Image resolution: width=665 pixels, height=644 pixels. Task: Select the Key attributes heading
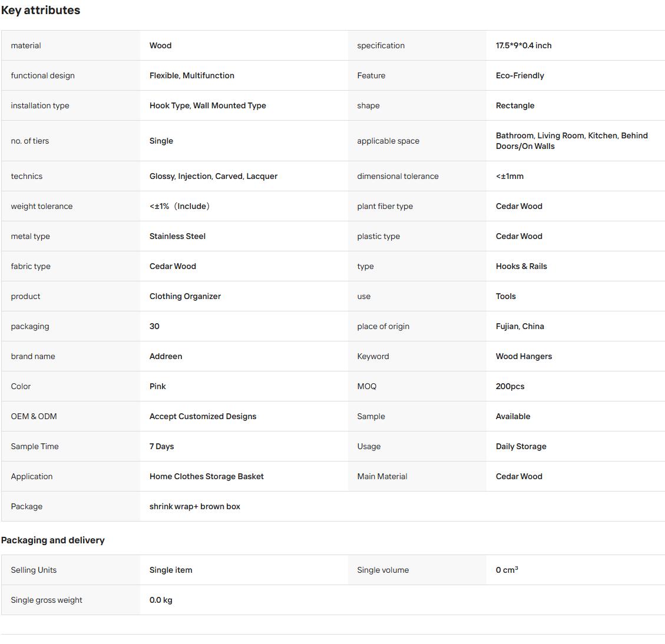[40, 10]
